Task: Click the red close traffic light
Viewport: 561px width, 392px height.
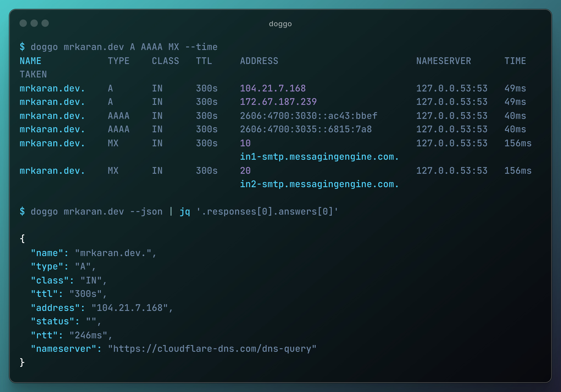Action: pos(23,23)
